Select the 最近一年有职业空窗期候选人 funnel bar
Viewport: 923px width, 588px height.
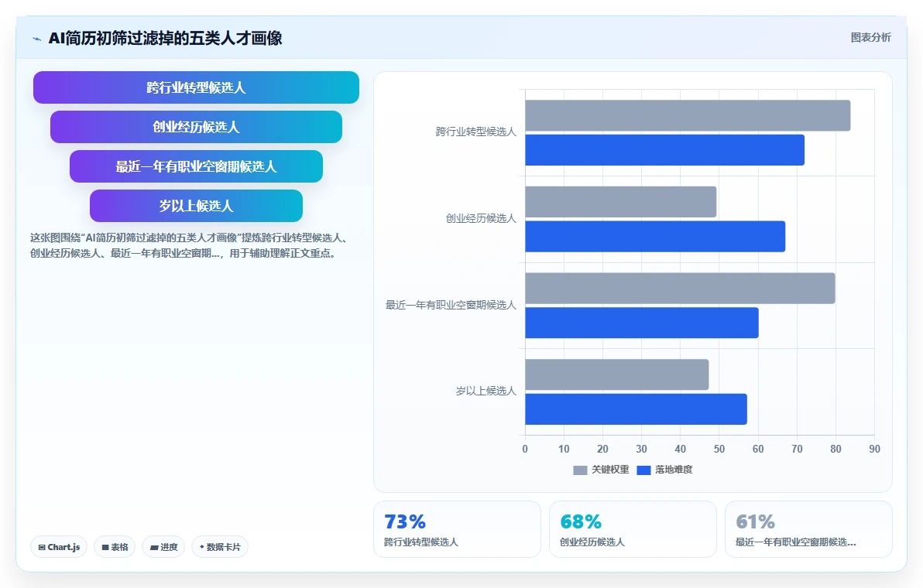196,166
